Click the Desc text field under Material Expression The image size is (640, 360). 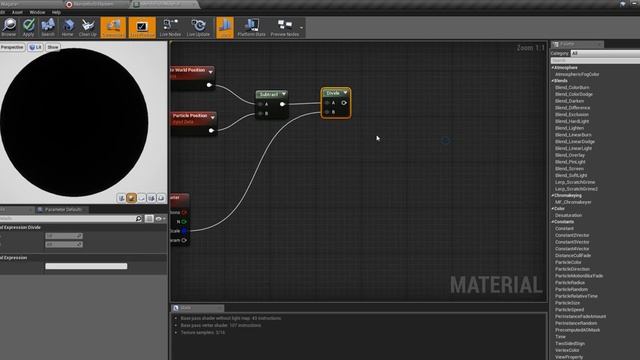tap(86, 266)
